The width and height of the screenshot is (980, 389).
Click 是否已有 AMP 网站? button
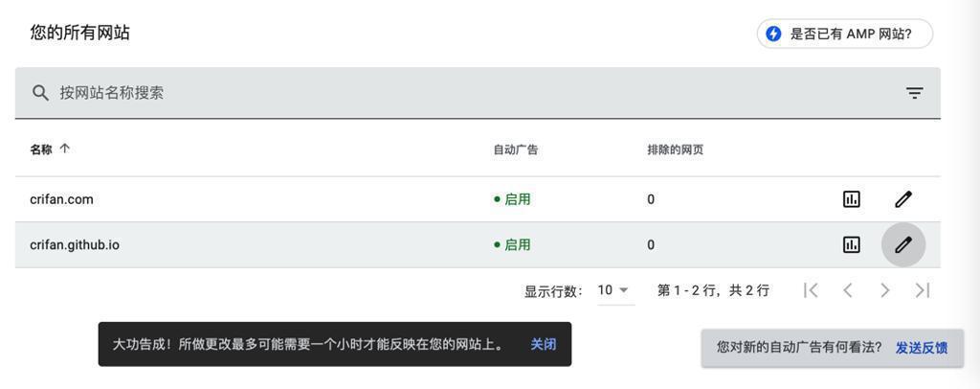[845, 34]
